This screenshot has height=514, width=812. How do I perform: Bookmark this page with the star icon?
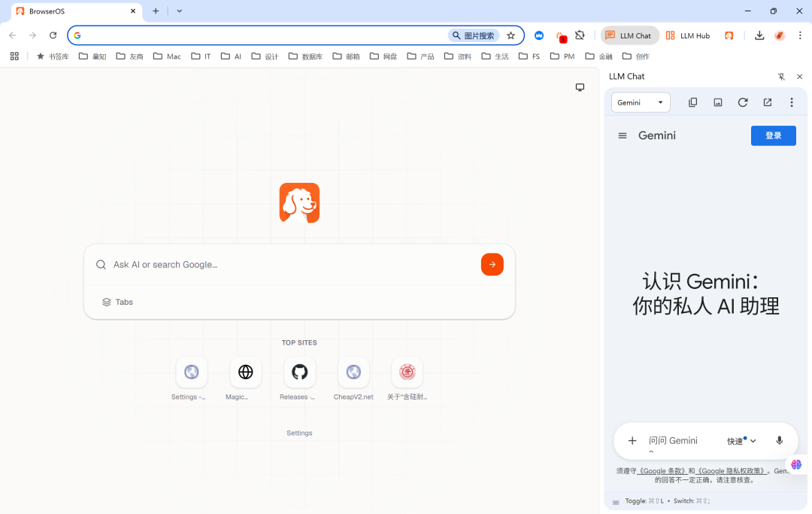[511, 35]
